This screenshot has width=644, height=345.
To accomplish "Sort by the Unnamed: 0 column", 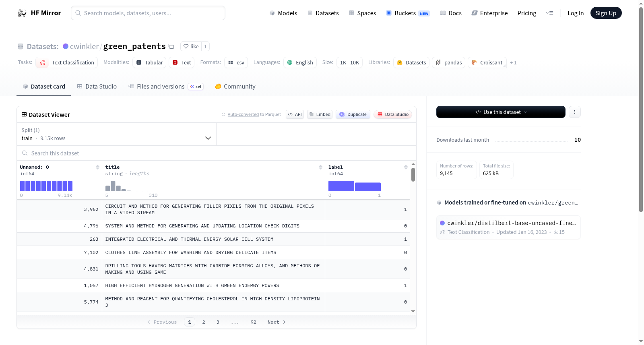I will click(x=97, y=167).
